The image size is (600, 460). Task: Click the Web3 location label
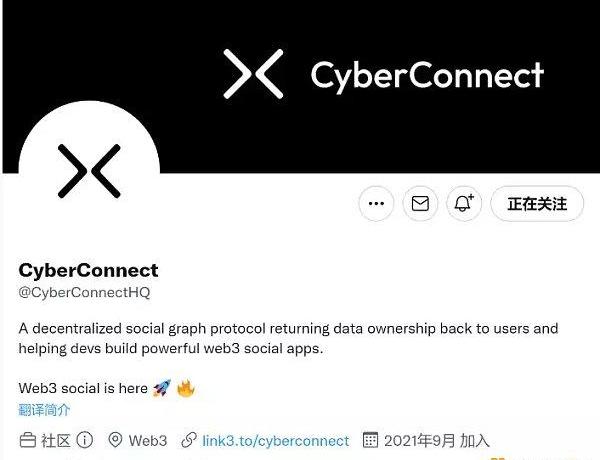tap(148, 440)
